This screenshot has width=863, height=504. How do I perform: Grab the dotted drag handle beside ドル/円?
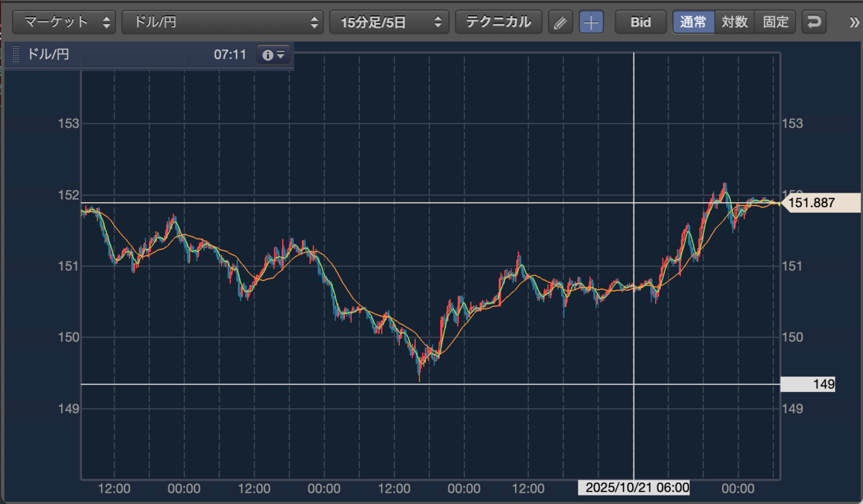[x=16, y=55]
